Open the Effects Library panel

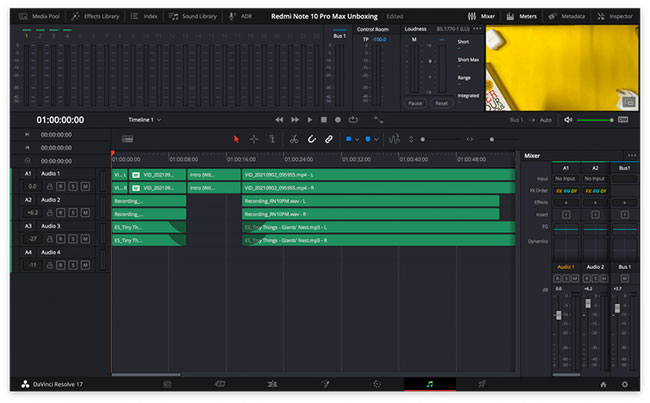pyautogui.click(x=95, y=17)
